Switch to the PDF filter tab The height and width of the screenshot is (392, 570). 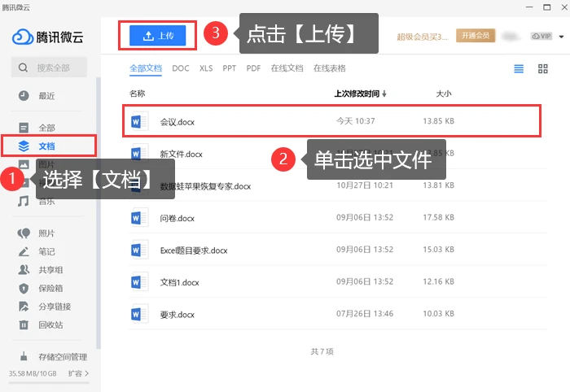[253, 68]
